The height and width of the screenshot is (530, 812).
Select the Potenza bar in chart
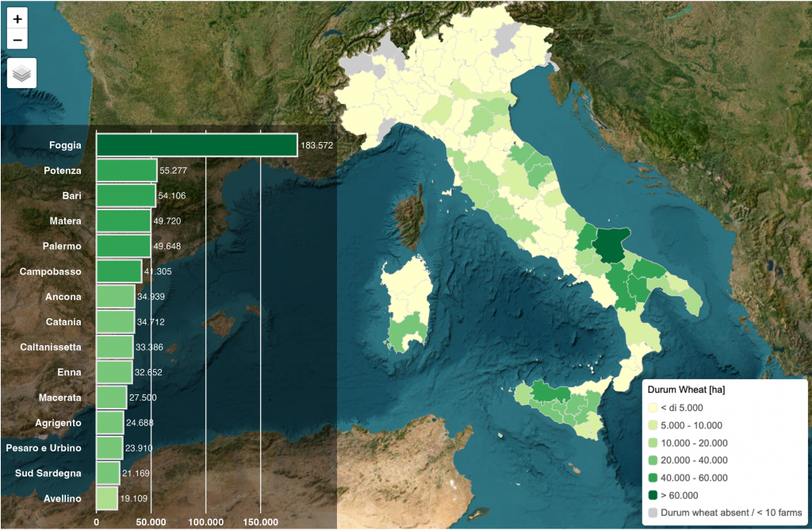point(127,171)
